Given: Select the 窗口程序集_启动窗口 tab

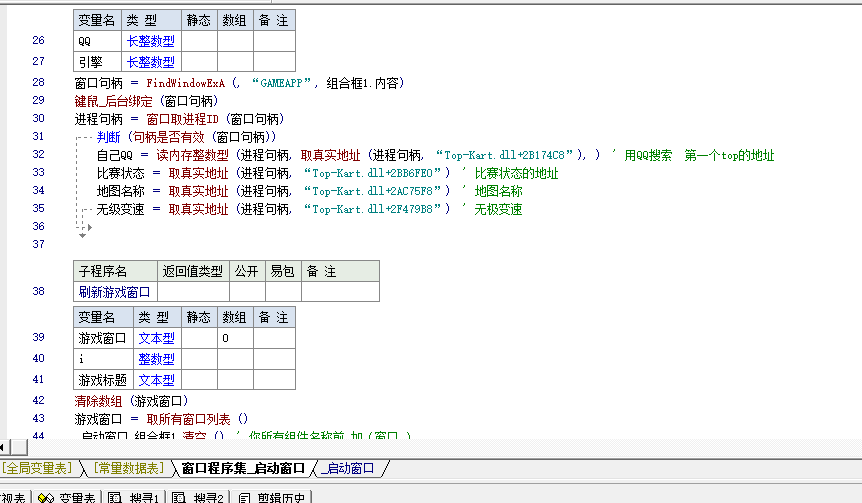Looking at the screenshot, I should [243, 467].
